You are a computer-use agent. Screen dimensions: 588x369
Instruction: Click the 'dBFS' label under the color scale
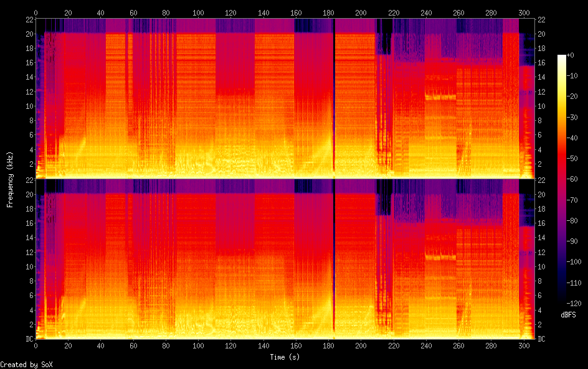(x=567, y=315)
